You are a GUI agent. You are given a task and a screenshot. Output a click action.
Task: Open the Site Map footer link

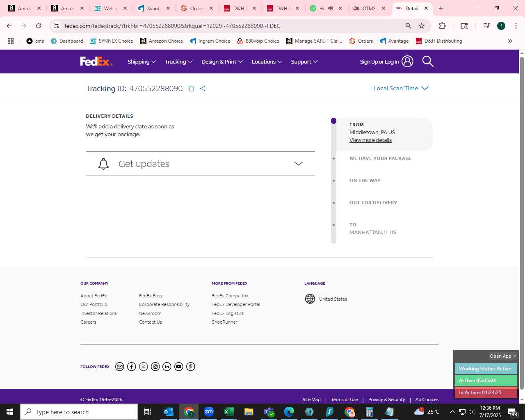(311, 399)
